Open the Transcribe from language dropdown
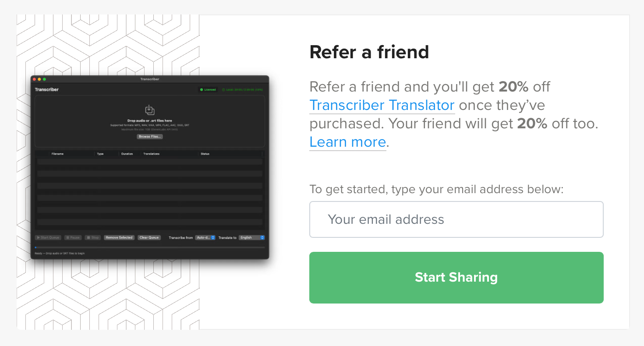This screenshot has width=644, height=346. pos(205,237)
